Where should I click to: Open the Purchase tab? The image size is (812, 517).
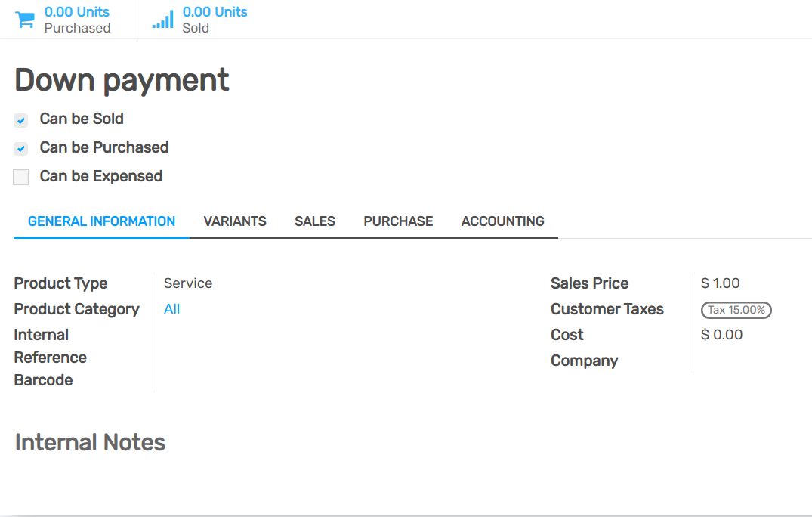point(398,221)
